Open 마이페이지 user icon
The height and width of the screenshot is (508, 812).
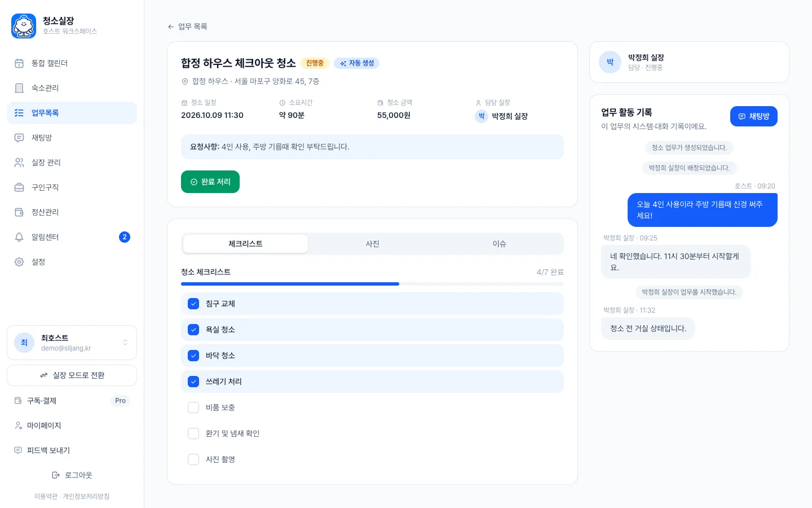pos(18,426)
